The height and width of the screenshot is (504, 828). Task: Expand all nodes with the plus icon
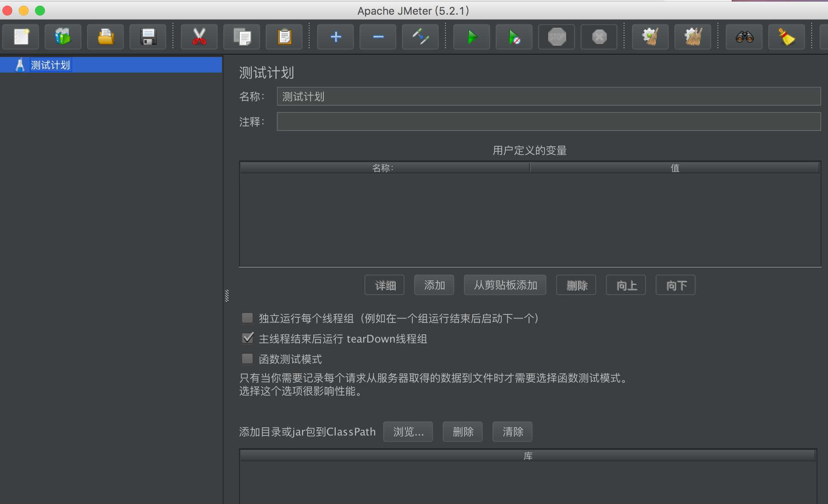[x=335, y=37]
